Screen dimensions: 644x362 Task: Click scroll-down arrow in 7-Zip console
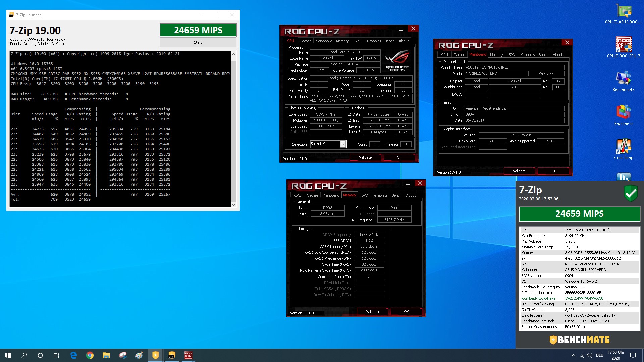(233, 204)
